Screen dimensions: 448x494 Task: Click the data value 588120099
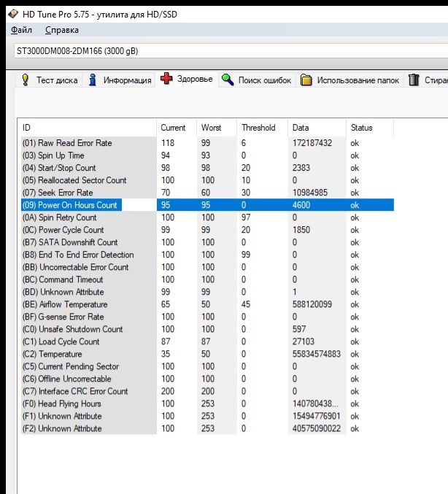312,304
